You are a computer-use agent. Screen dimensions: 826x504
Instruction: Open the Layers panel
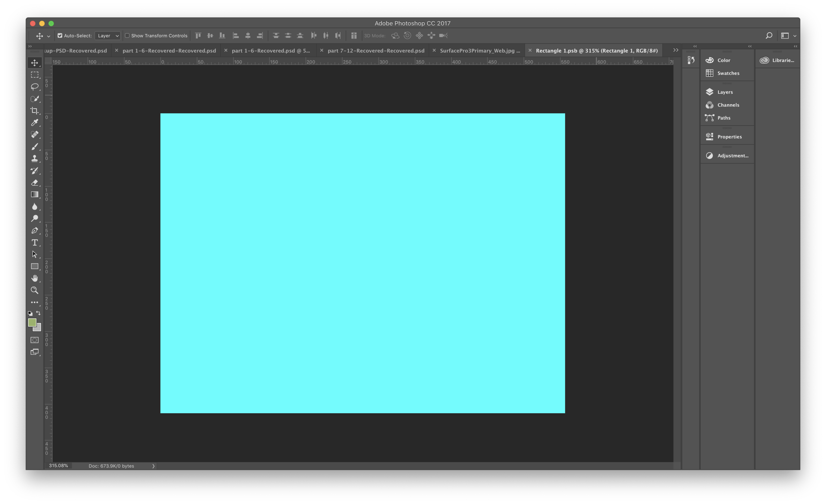725,92
